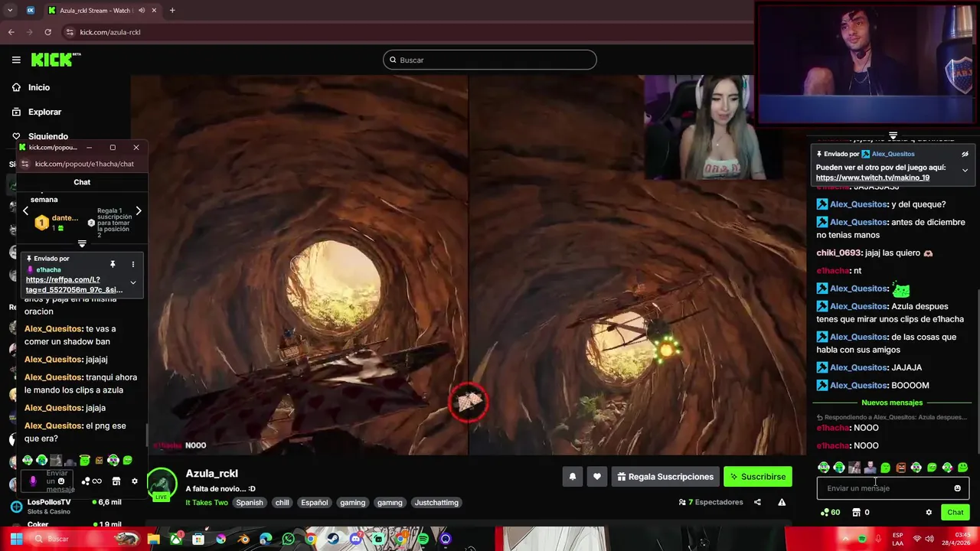Report stream with warning icon
Screen dimensions: 980x551
tap(782, 502)
